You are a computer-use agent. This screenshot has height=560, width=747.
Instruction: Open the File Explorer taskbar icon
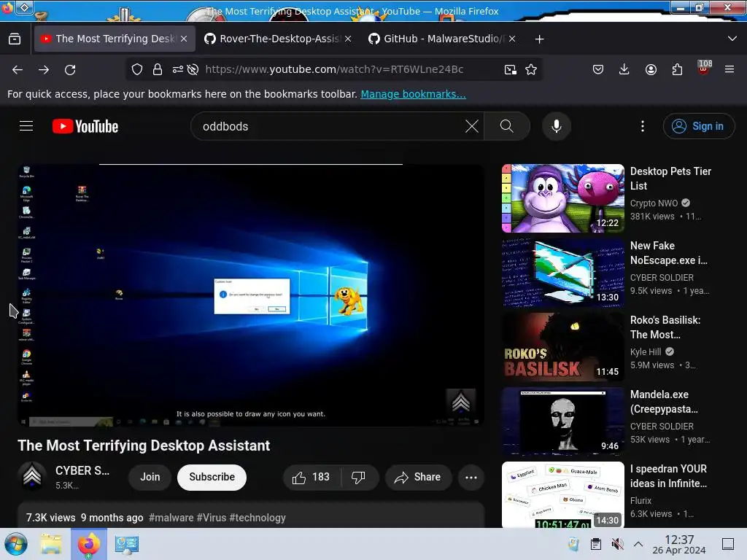pyautogui.click(x=51, y=544)
